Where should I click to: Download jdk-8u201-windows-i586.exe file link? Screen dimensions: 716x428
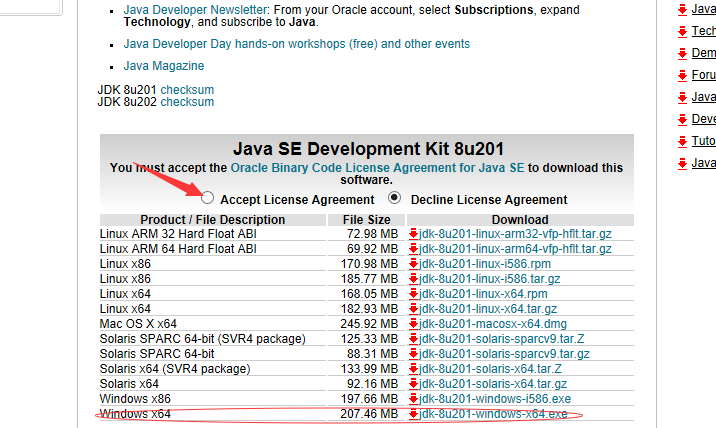pyautogui.click(x=495, y=399)
